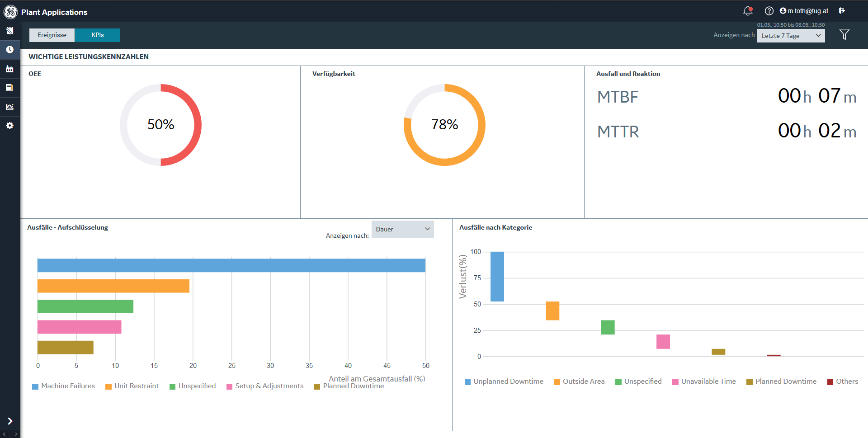
Task: Click the clock icon in sidebar
Action: pyautogui.click(x=9, y=50)
